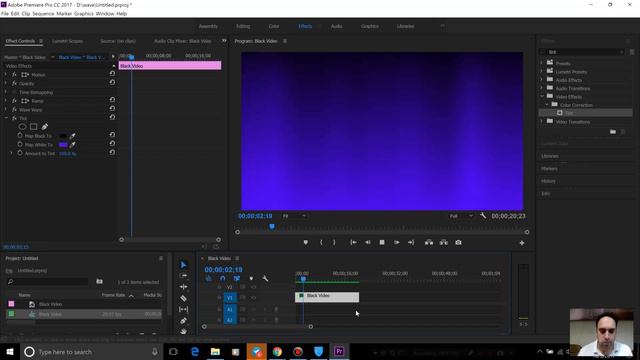This screenshot has width=640, height=360.
Task: Open the Full playback resolution dropdown
Action: 461,216
